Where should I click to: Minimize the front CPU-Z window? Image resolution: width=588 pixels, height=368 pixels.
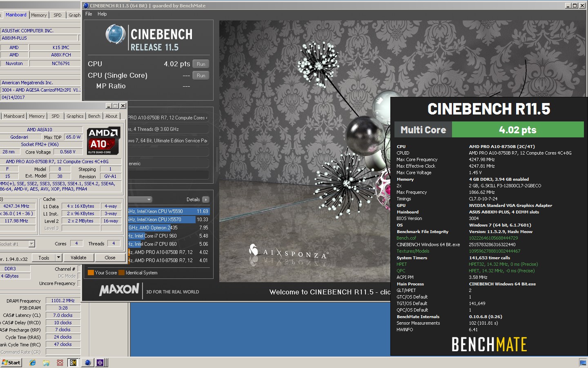click(x=109, y=105)
